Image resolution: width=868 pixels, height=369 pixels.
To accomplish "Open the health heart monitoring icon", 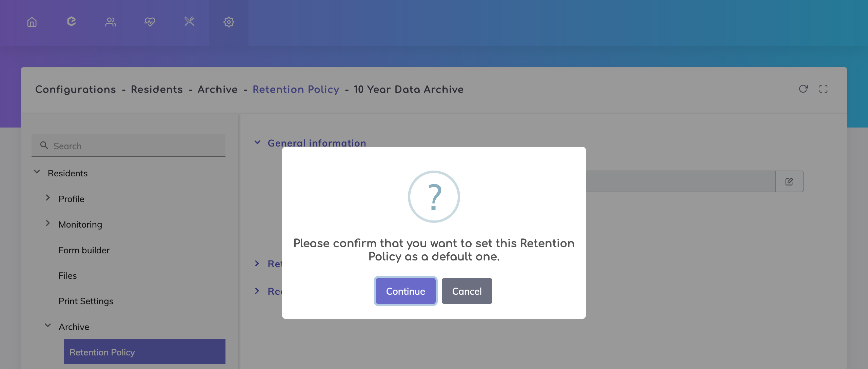I will (x=150, y=22).
